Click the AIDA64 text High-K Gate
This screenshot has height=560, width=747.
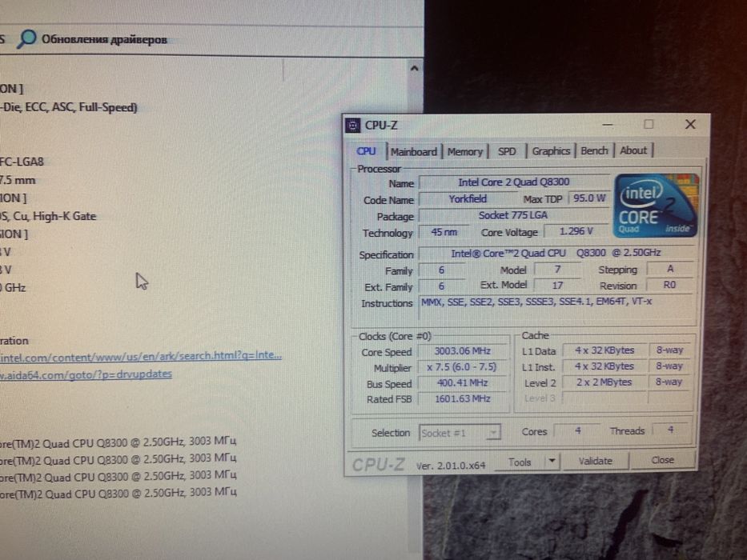click(x=64, y=216)
